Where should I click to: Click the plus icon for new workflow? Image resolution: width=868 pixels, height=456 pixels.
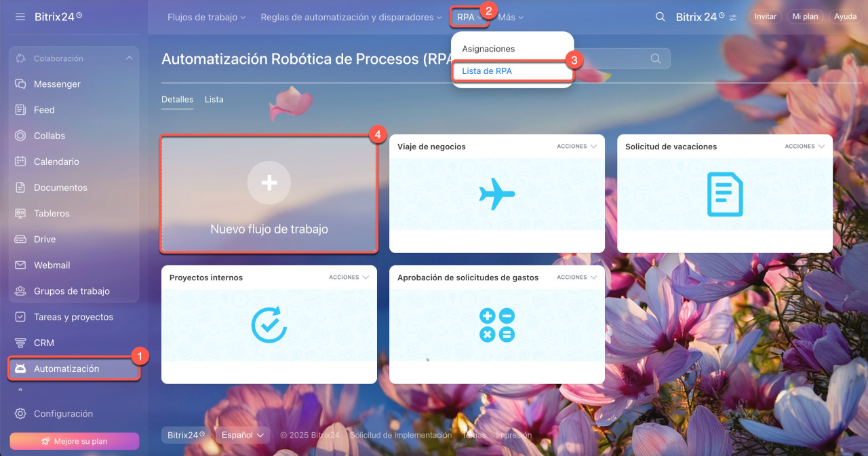(269, 183)
